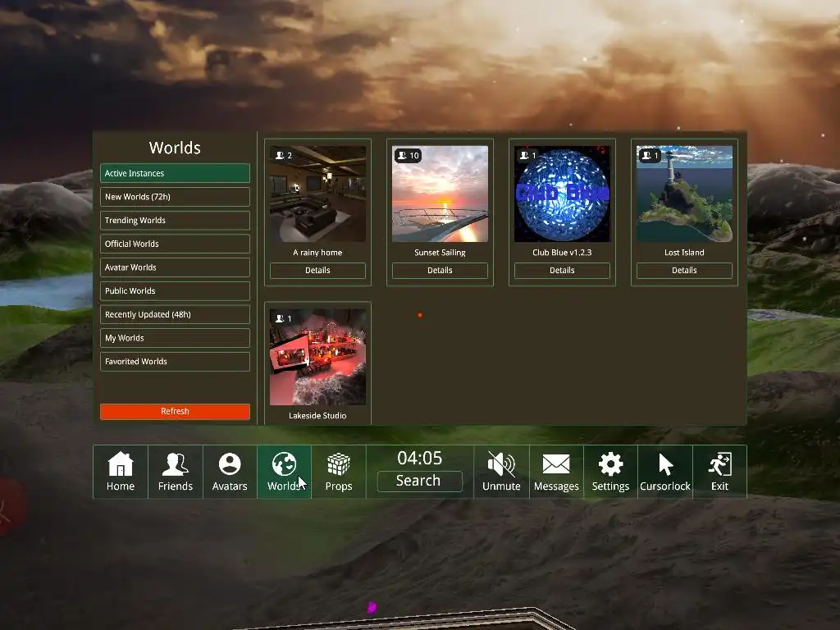840x630 pixels.
Task: Open Details for Sunset Sailing
Action: coord(440,271)
